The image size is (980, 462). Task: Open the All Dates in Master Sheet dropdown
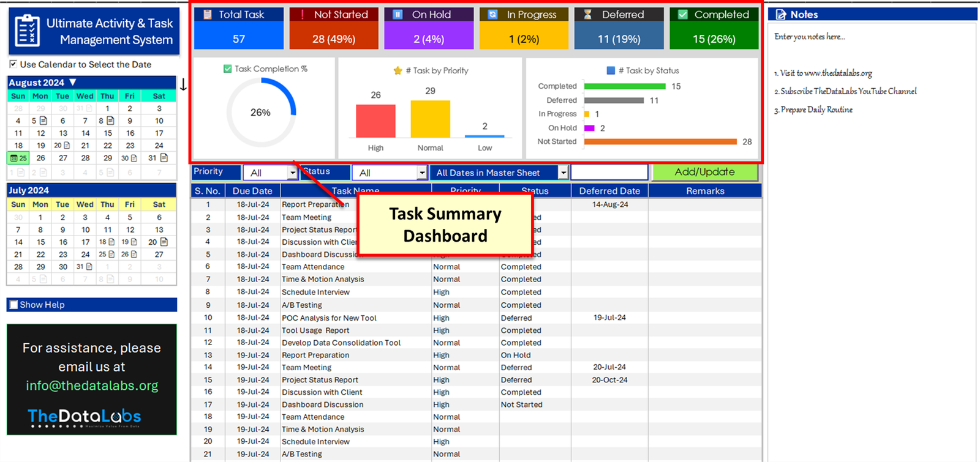pyautogui.click(x=563, y=173)
